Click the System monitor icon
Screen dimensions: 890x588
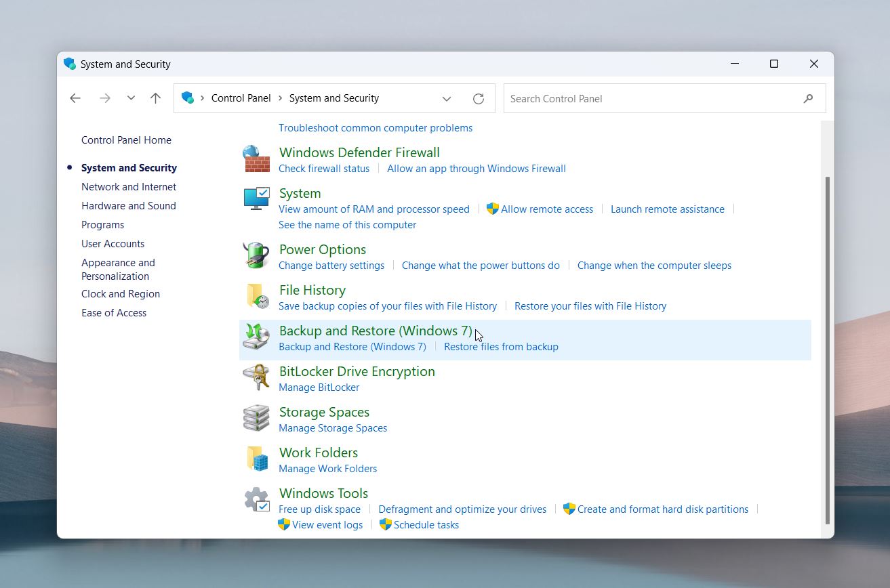click(x=256, y=199)
